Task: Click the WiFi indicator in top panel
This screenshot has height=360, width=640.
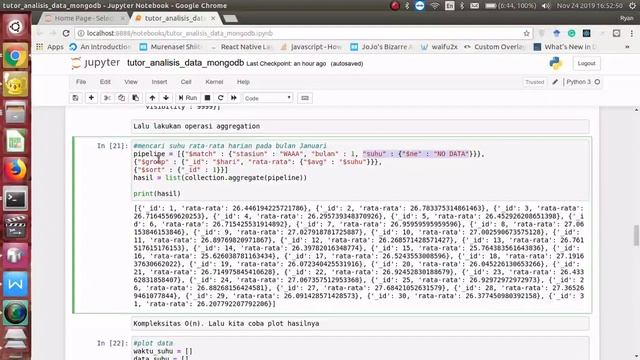Action: coord(435,6)
